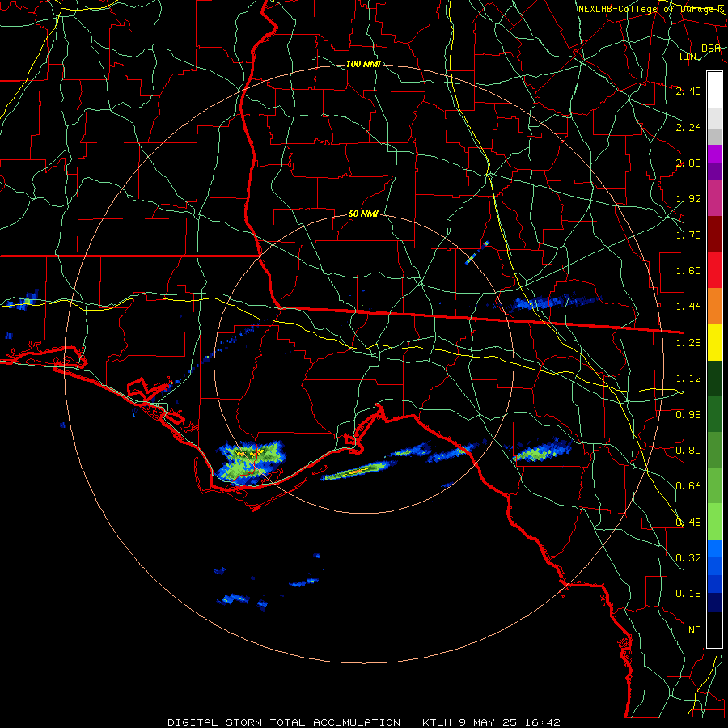The height and width of the screenshot is (728, 728).
Task: Click the 2.40 legend value
Action: pos(688,91)
